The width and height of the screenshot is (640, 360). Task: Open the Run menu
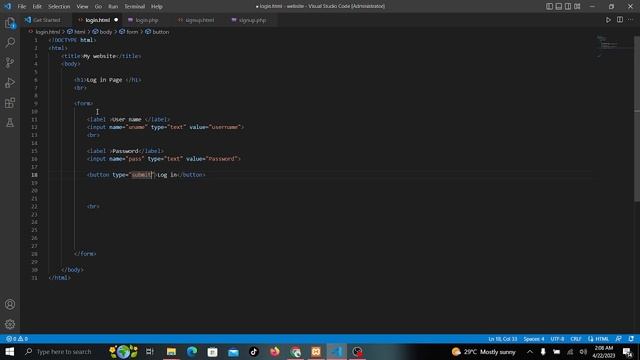tap(113, 7)
